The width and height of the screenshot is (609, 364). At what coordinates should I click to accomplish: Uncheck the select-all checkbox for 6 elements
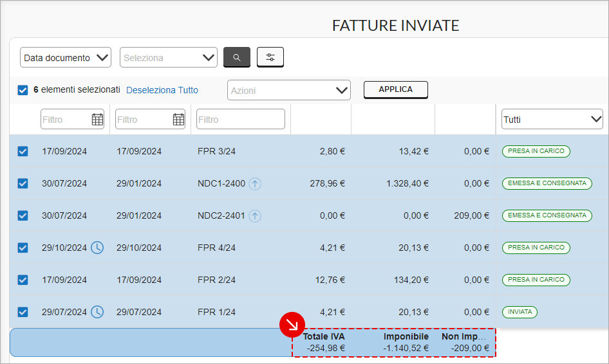[x=23, y=90]
